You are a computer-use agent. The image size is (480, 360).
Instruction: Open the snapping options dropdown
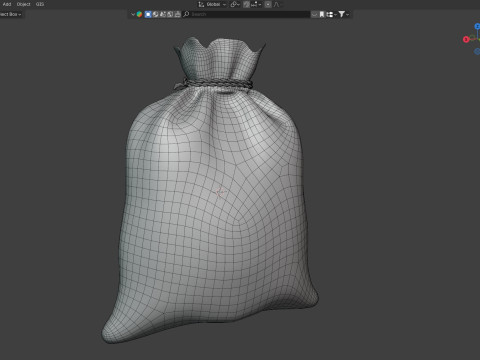(x=256, y=4)
